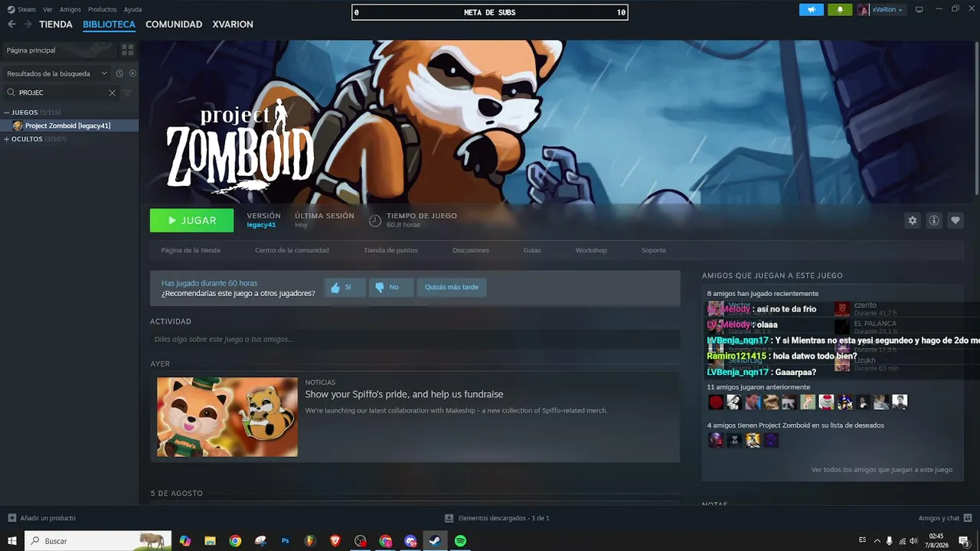Screen dimensions: 980x551
Task: Toggle ready-to-play filter icon
Action: click(x=132, y=73)
